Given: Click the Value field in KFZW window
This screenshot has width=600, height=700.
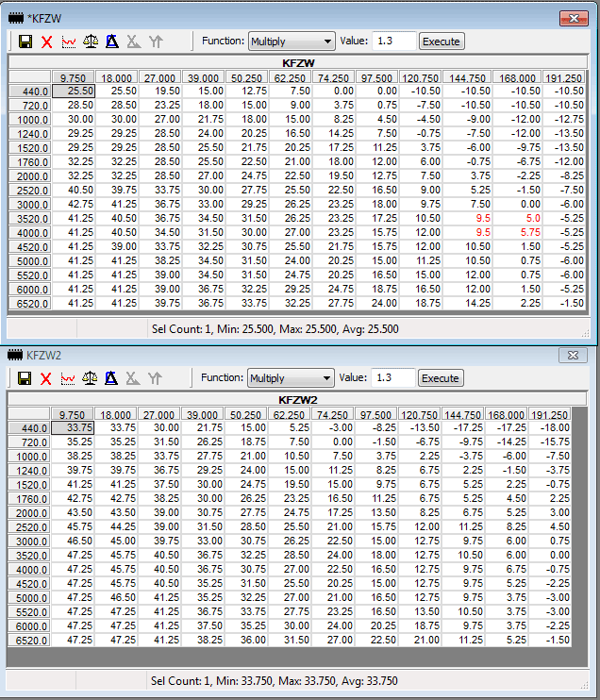Looking at the screenshot, I should point(394,42).
